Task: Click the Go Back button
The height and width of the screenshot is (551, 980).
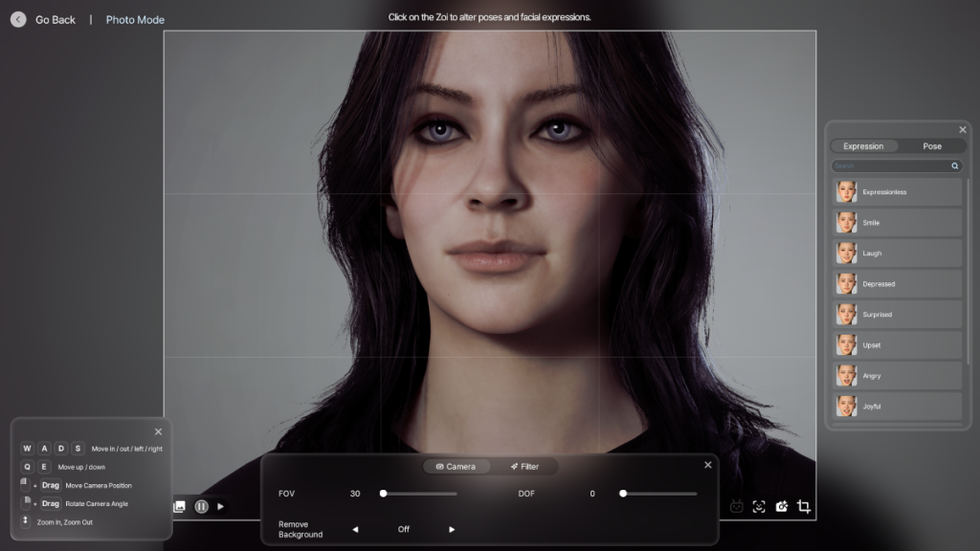Action: tap(43, 18)
